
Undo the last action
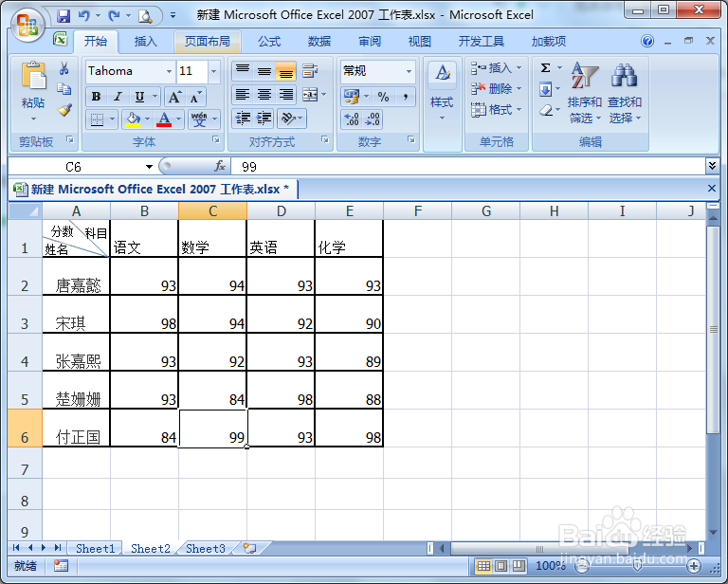point(84,16)
